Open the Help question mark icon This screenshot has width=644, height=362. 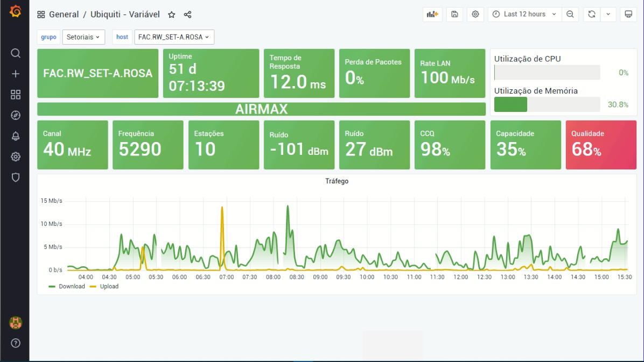pyautogui.click(x=16, y=343)
